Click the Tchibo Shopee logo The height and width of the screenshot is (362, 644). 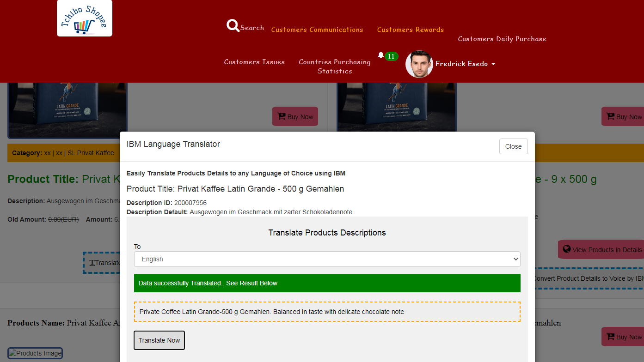[x=85, y=18]
